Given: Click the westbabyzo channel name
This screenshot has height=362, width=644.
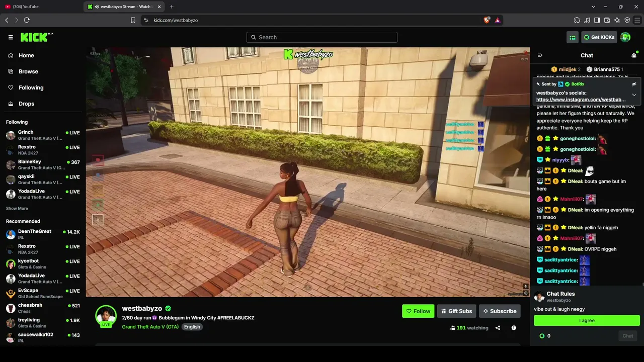Looking at the screenshot, I should click(142, 309).
